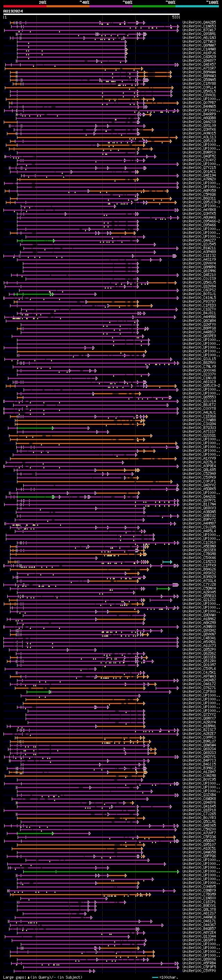Image resolution: width=222 pixels, height=980 pixels.
Task: Click the orange ~40% legend segment
Action: point(68,6)
